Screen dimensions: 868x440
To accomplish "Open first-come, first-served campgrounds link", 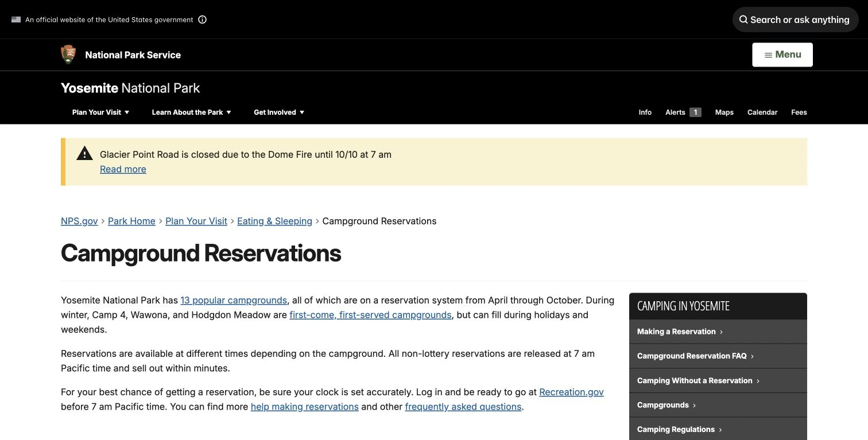I will 370,315.
